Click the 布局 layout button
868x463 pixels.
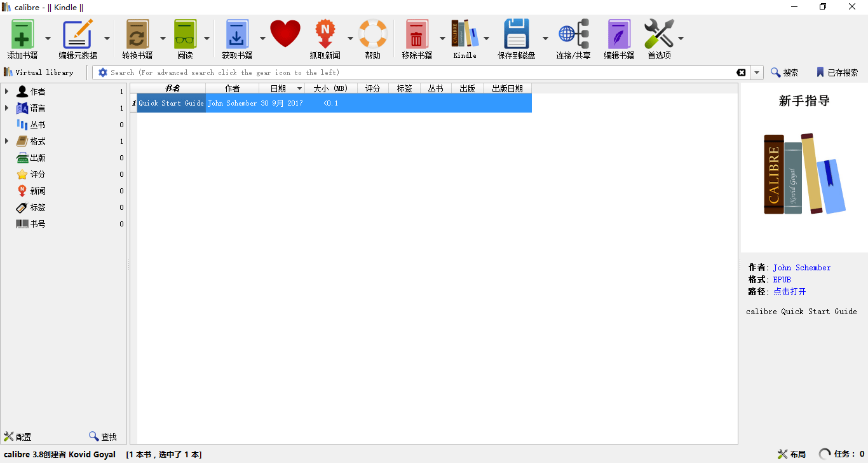(792, 454)
